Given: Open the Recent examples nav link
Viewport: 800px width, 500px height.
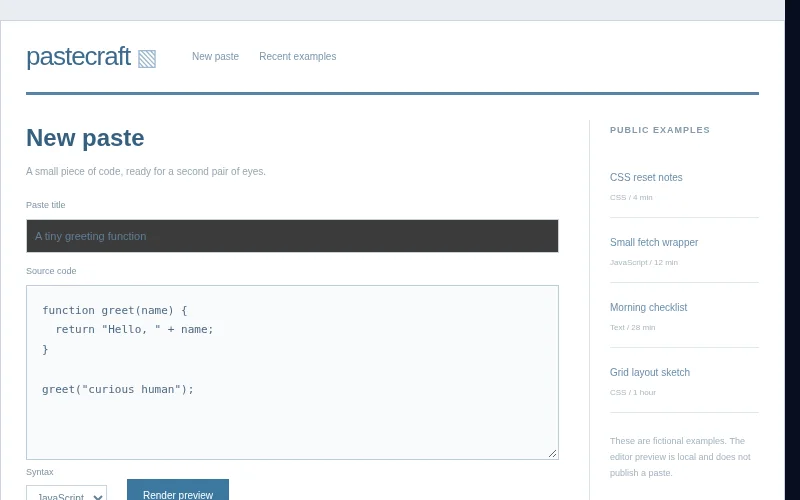Looking at the screenshot, I should [297, 57].
